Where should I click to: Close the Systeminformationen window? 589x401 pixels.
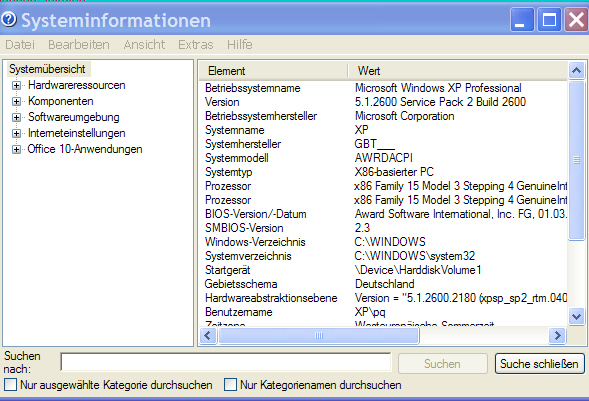pyautogui.click(x=577, y=20)
